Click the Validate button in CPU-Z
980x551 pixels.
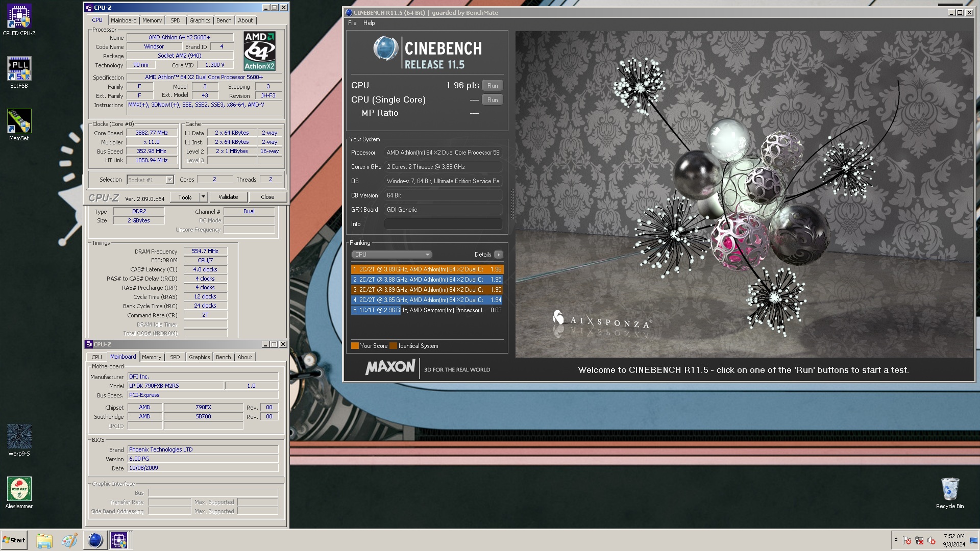tap(228, 197)
